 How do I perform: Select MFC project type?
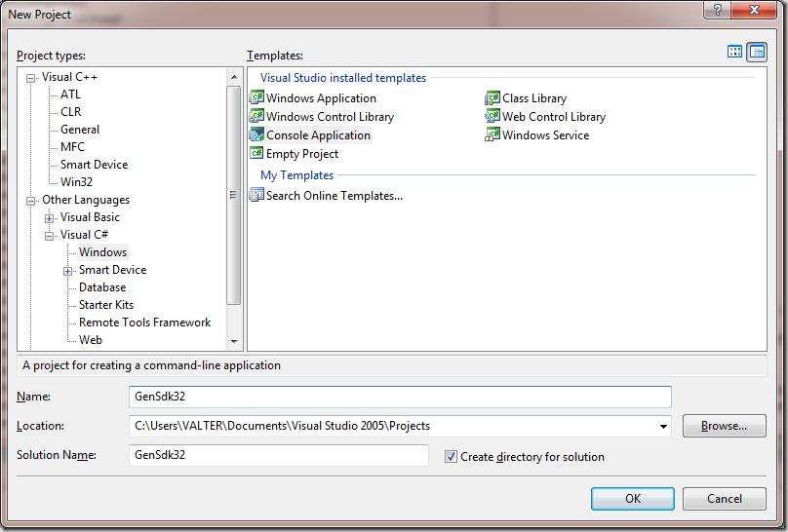[72, 147]
